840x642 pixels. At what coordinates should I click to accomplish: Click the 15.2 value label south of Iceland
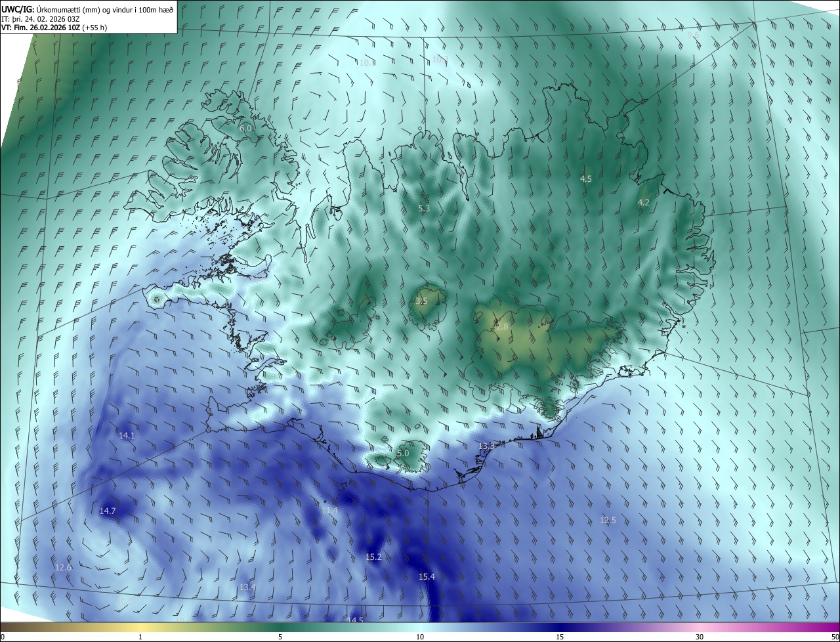pos(373,557)
